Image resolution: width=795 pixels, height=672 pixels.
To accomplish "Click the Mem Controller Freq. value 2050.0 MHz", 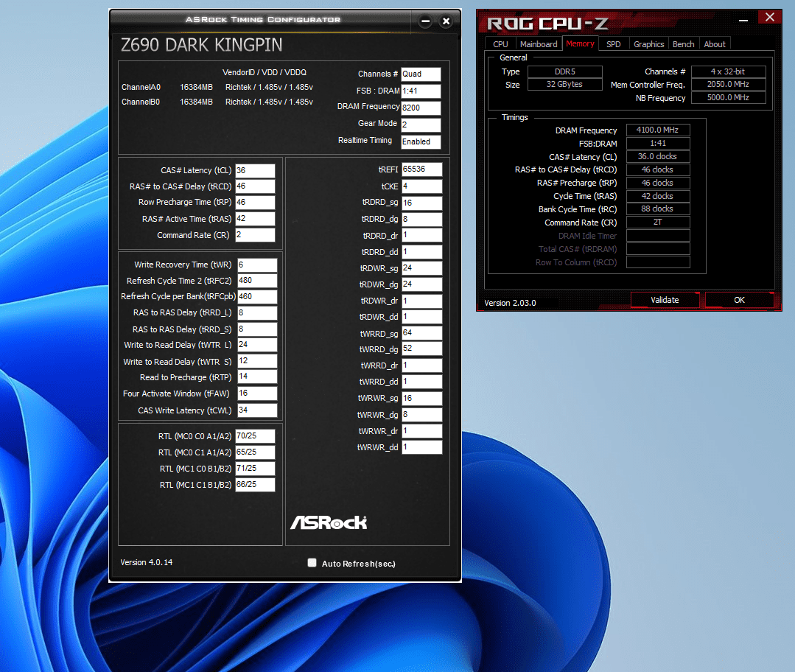I will click(x=728, y=84).
